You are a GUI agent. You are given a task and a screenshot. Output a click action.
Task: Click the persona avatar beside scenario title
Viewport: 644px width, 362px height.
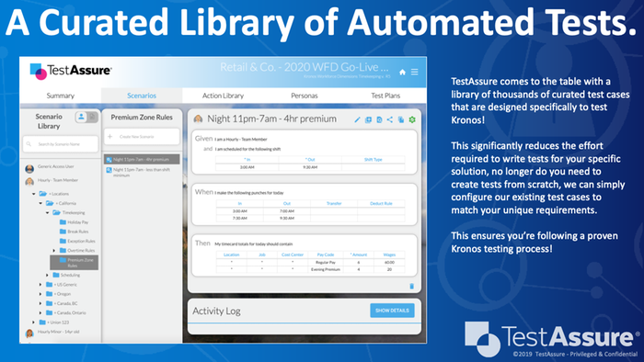198,119
